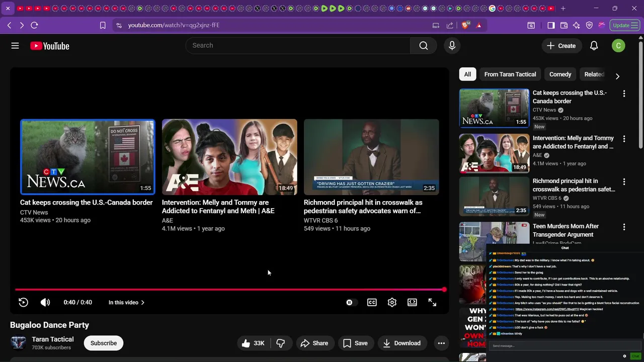
Task: Select the All filter chip
Action: click(x=467, y=74)
